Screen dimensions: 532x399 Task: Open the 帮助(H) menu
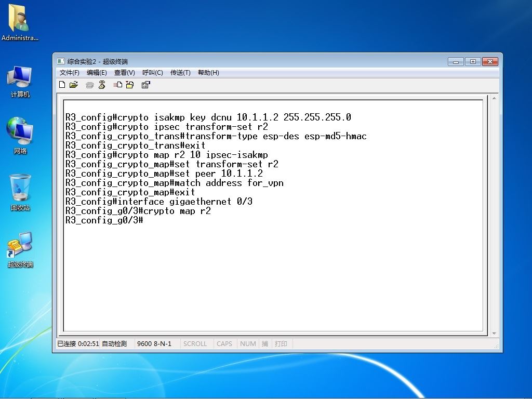click(208, 73)
